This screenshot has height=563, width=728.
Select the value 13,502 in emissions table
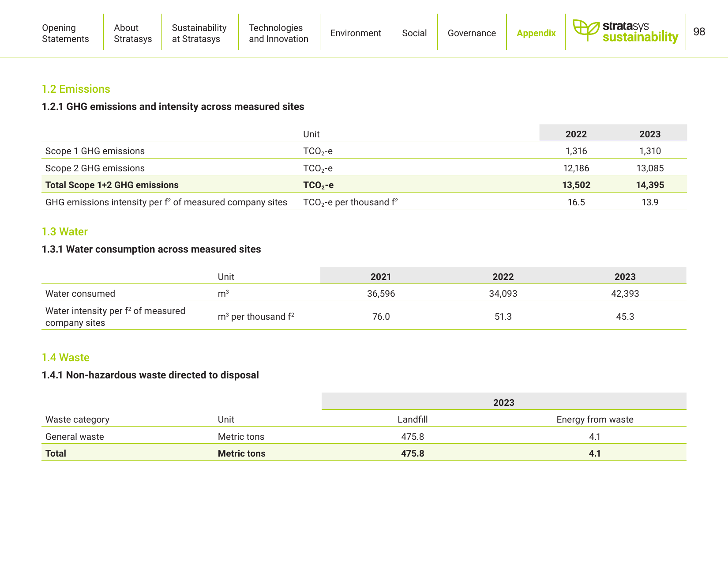(576, 185)
